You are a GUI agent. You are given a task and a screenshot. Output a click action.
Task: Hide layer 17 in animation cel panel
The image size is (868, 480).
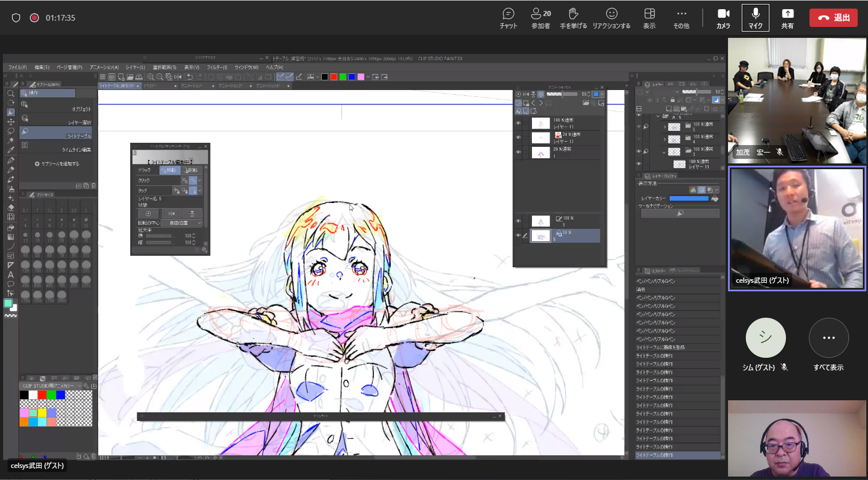point(518,138)
